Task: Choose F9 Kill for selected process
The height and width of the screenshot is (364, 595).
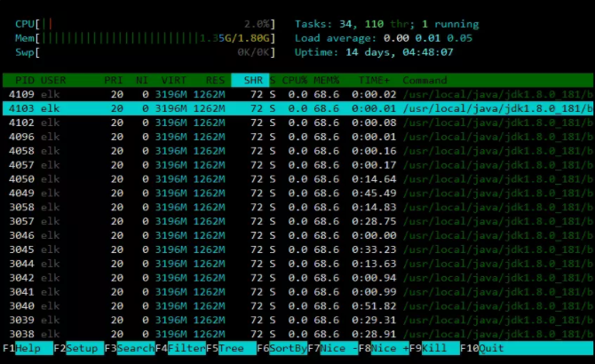Action: pos(434,348)
